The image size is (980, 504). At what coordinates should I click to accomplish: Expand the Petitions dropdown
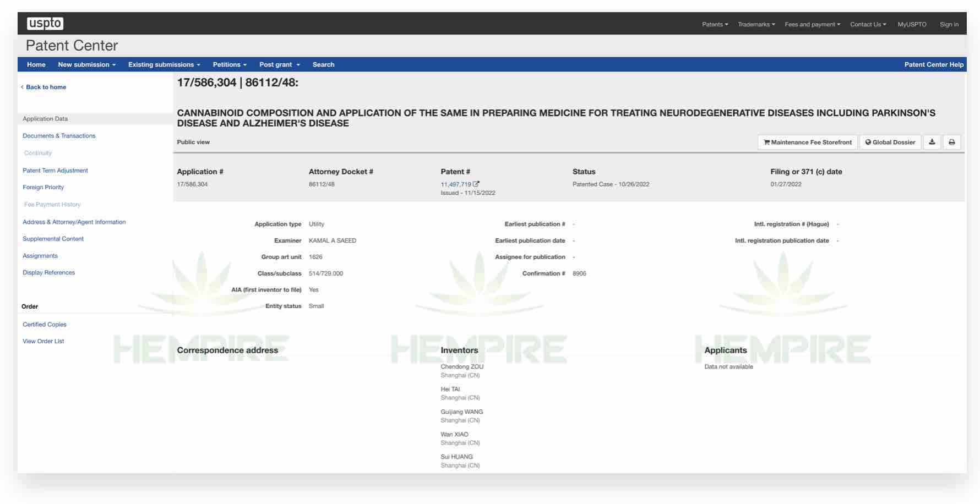tap(230, 64)
